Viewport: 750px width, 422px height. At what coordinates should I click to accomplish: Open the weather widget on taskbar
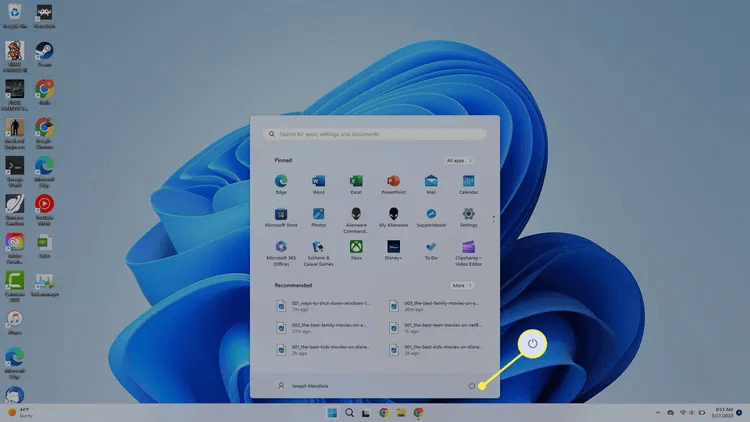pyautogui.click(x=20, y=412)
